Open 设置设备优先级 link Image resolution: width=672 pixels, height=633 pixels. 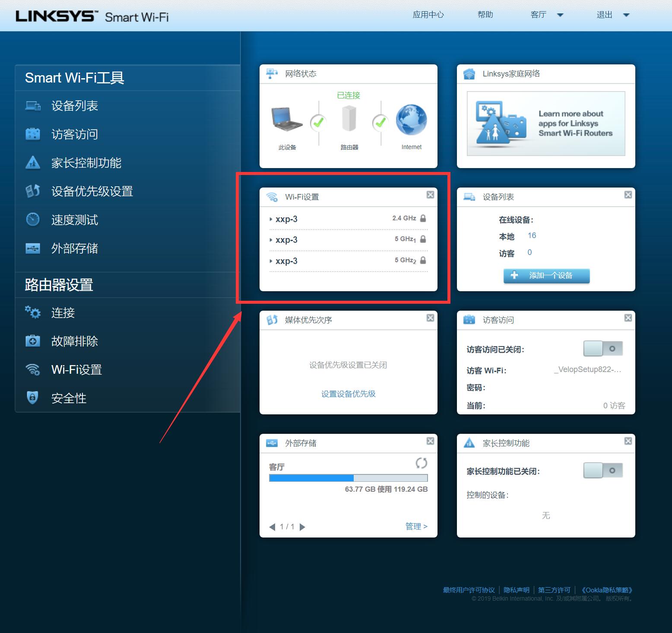pyautogui.click(x=348, y=394)
